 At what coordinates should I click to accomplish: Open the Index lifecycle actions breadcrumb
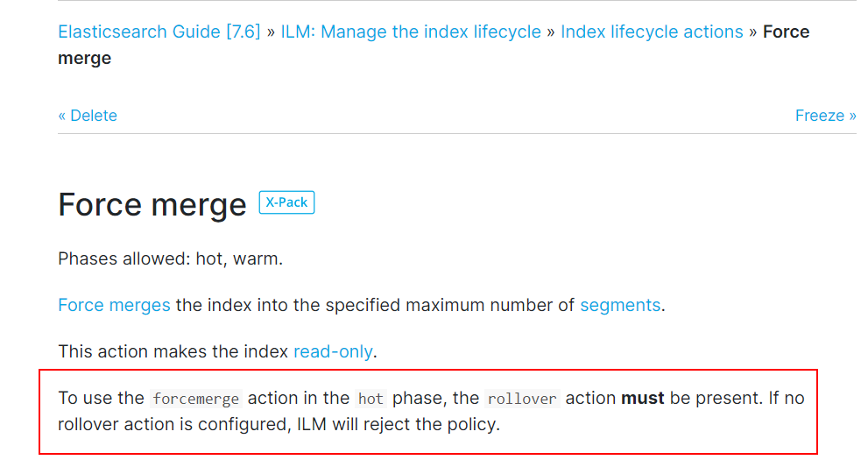tap(652, 32)
